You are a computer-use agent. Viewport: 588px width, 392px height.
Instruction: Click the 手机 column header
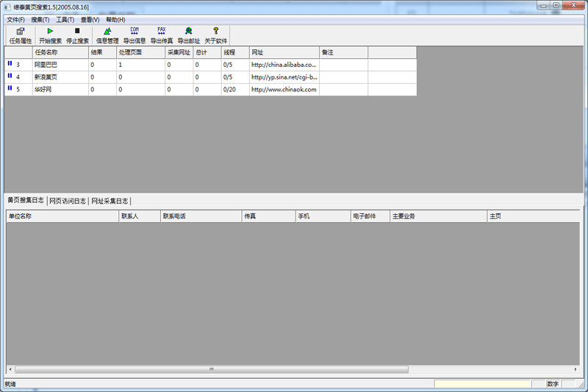coord(323,216)
